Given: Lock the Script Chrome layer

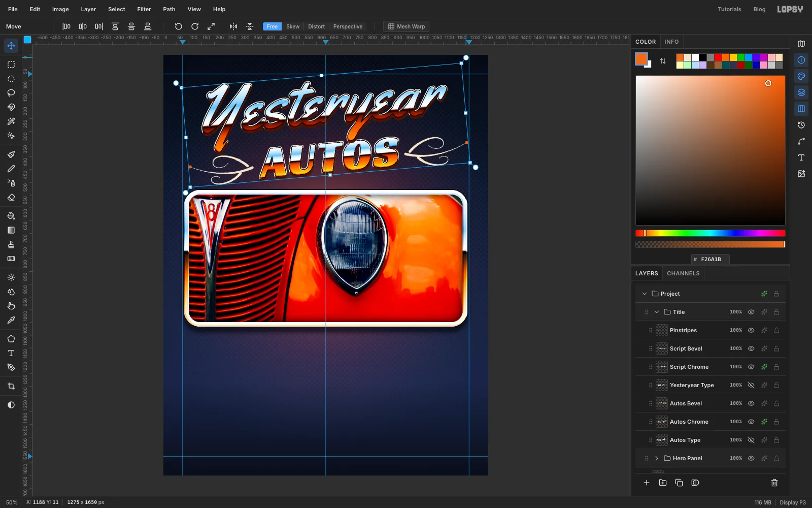Looking at the screenshot, I should [x=776, y=367].
